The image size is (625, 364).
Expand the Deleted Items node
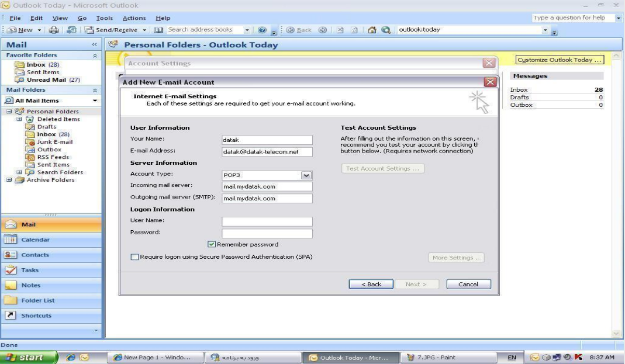point(19,119)
